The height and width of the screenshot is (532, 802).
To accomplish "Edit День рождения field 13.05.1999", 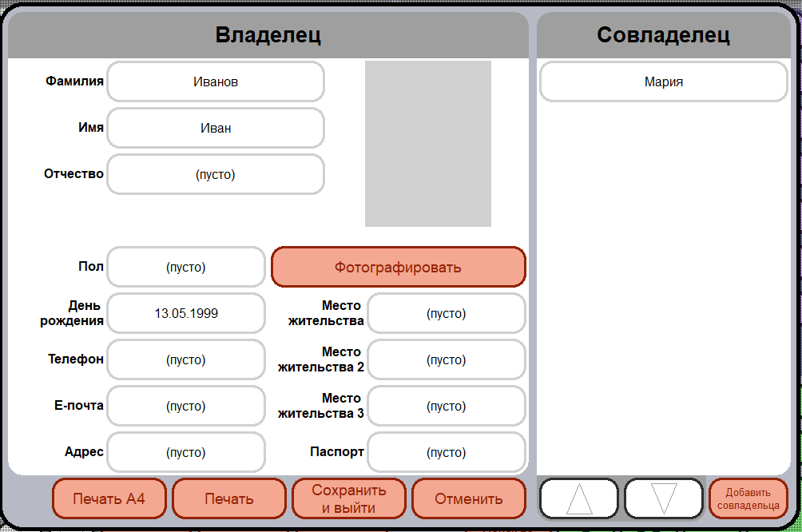I will pos(185,313).
